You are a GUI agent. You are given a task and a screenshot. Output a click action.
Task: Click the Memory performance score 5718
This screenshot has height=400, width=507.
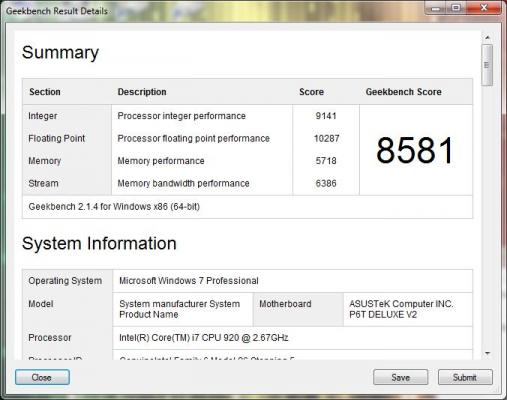(x=326, y=161)
